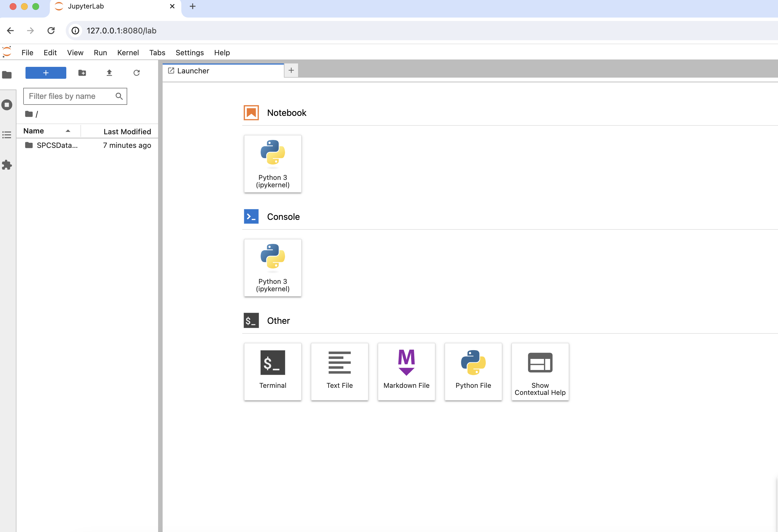
Task: Click the Other section terminal icon
Action: (x=251, y=321)
